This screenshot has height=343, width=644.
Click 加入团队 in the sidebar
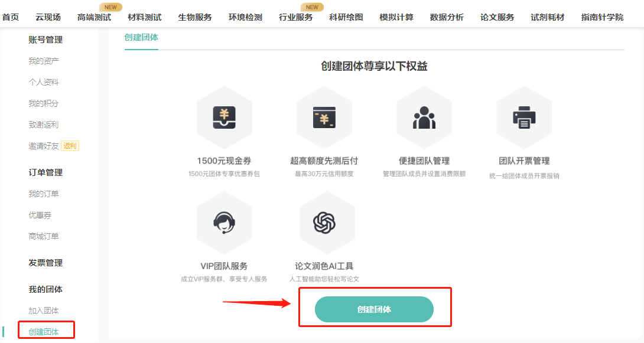(x=45, y=310)
